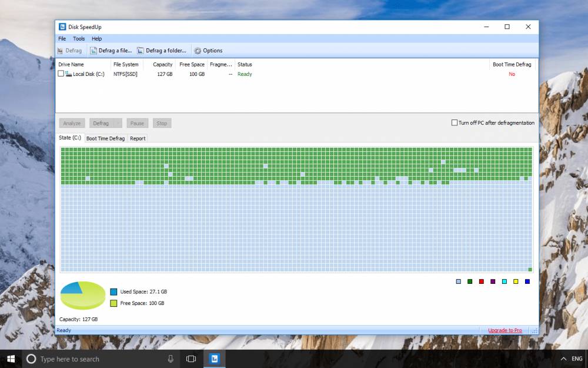Click the Local Disk (C:) drive icon
This screenshot has height=368, width=588.
(x=68, y=74)
